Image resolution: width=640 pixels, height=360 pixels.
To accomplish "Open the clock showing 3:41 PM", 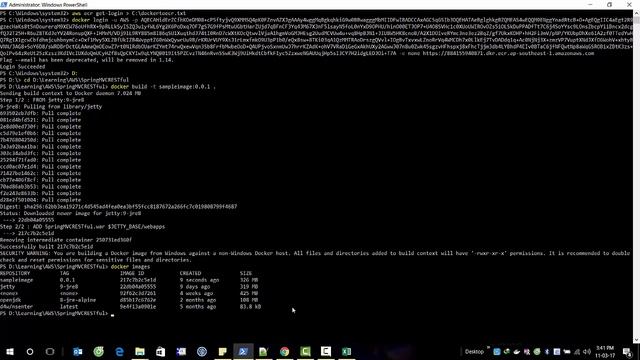I will [x=605, y=352].
